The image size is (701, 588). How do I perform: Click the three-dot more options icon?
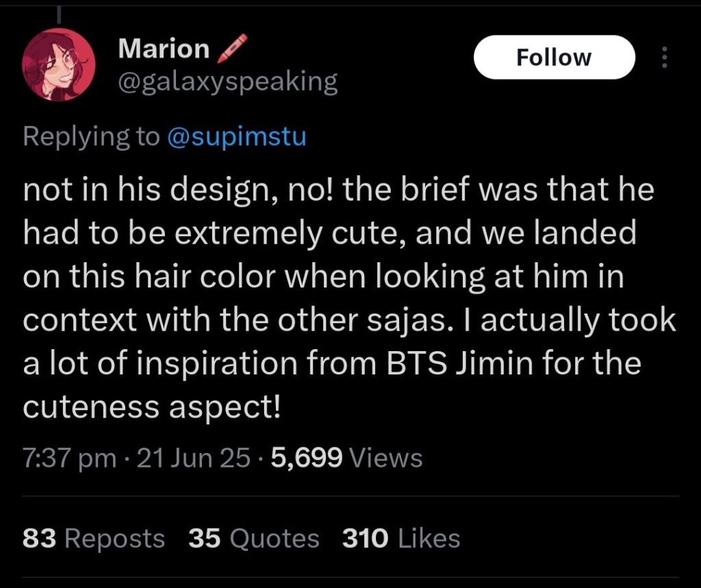[664, 57]
